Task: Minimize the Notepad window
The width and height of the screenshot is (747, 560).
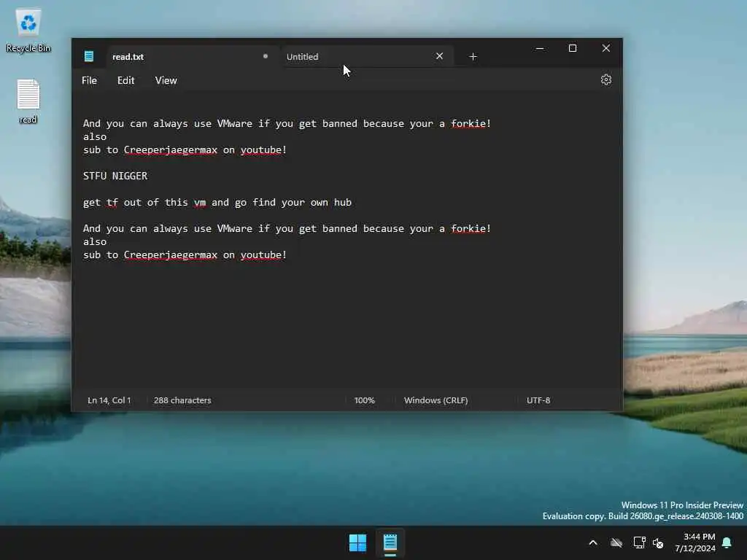Action: tap(540, 49)
